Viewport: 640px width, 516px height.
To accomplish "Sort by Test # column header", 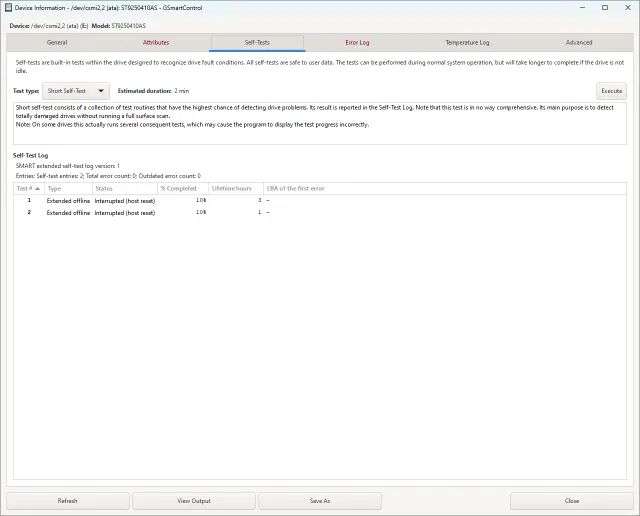I will coord(28,188).
